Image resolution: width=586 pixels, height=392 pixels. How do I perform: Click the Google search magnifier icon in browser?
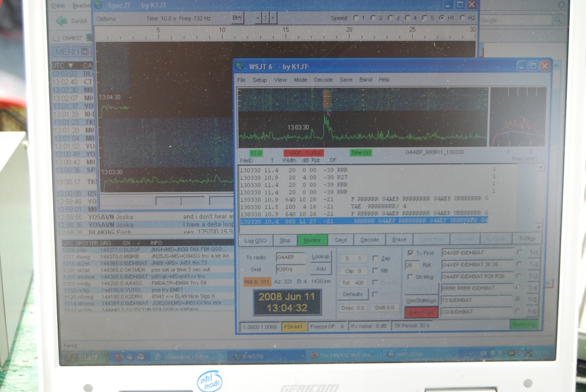click(x=557, y=20)
